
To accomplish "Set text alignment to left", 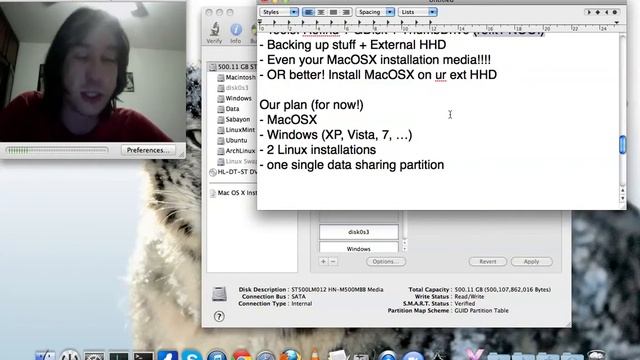I will [x=309, y=12].
